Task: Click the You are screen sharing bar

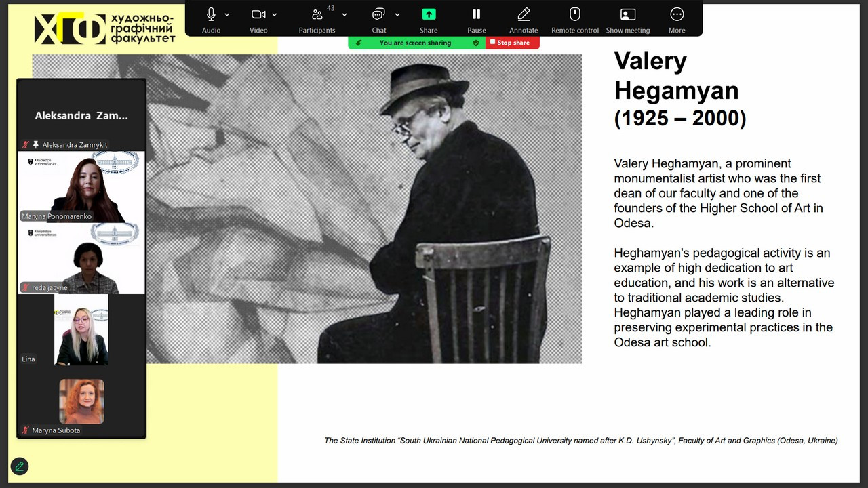Action: click(x=416, y=43)
